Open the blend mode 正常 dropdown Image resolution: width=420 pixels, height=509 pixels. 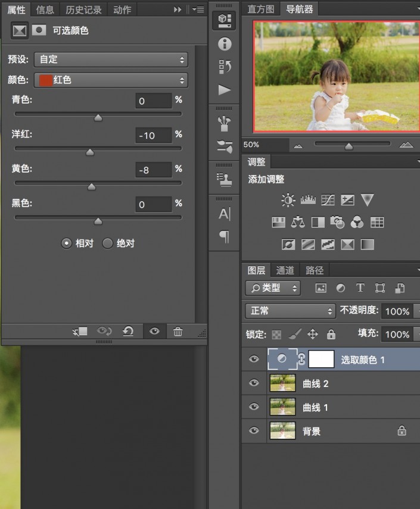click(x=290, y=311)
